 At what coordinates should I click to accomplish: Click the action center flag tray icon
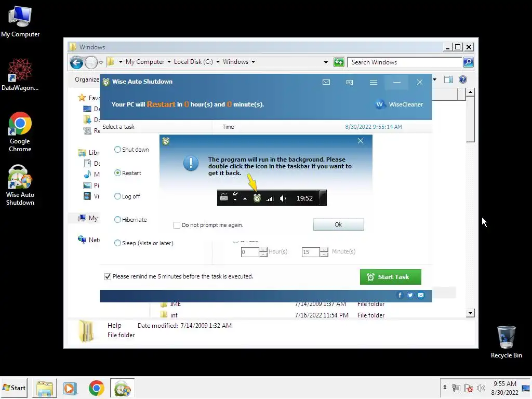click(468, 388)
